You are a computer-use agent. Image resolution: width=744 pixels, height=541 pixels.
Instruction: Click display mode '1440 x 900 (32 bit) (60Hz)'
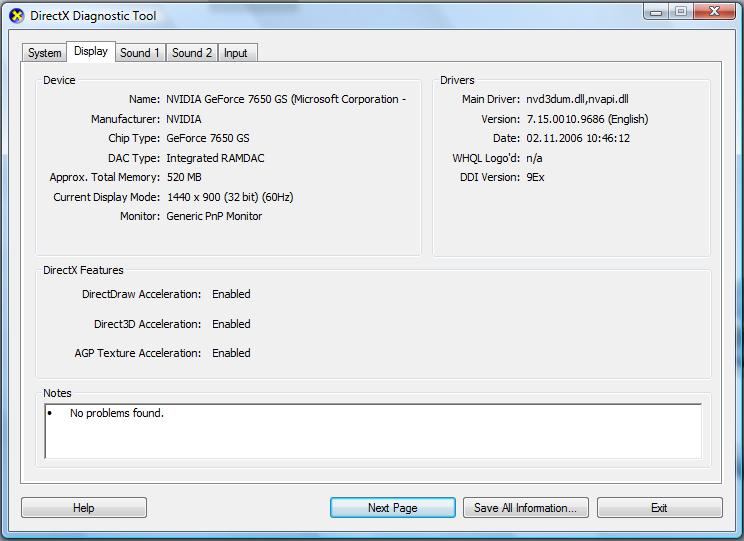(x=230, y=197)
